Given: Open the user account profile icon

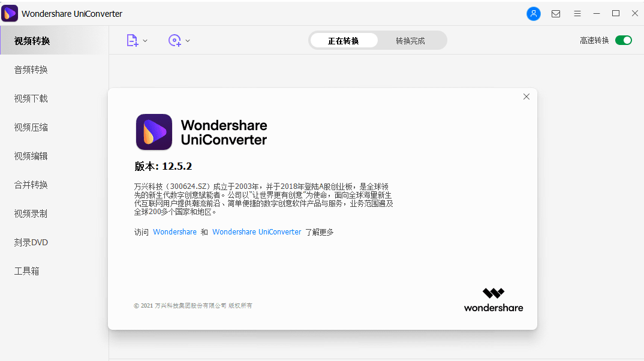Looking at the screenshot, I should click(534, 14).
